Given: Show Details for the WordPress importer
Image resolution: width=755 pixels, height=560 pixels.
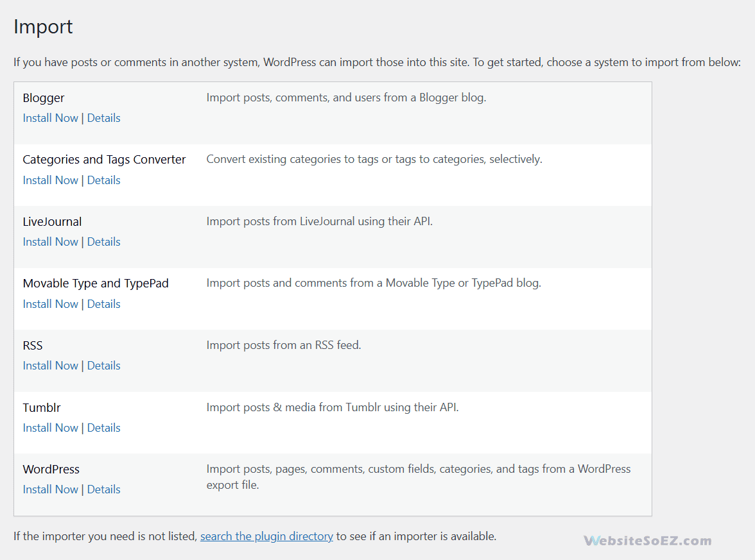Looking at the screenshot, I should point(103,489).
